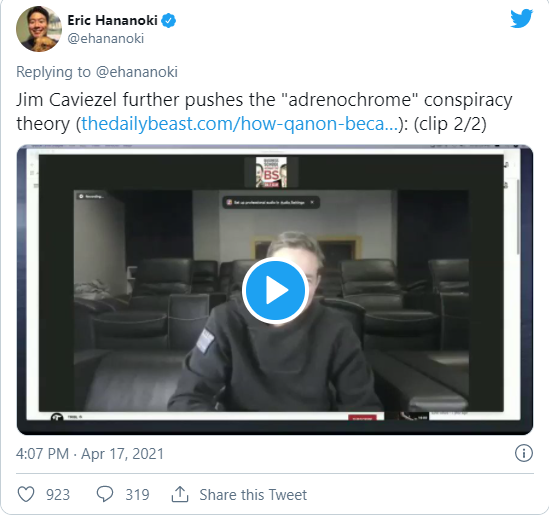Screen dimensions: 549x515
Task: Follow the Replying to @ehananoki link
Action: pyautogui.click(x=97, y=72)
